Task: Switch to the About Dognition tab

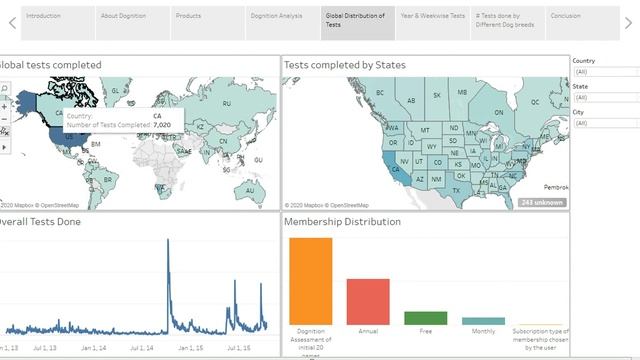Action: click(x=133, y=23)
